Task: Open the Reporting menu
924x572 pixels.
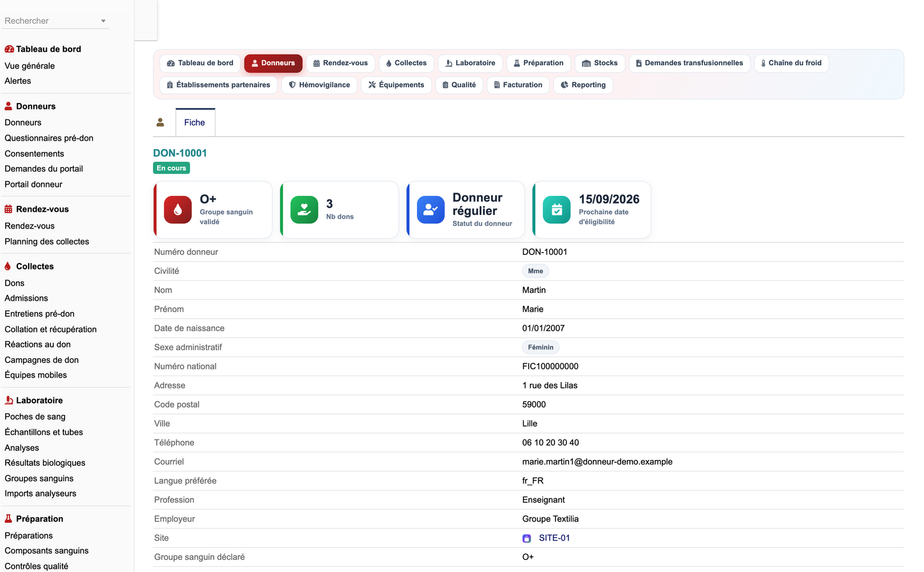Action: coord(583,85)
